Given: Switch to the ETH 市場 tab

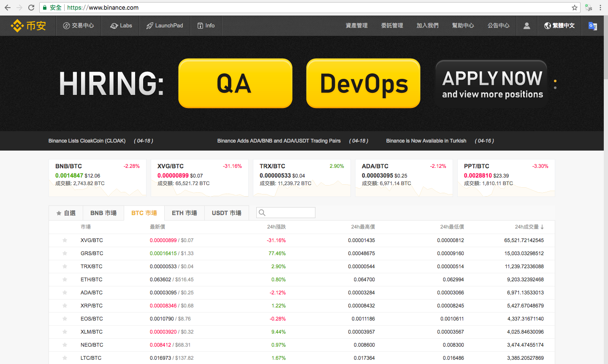Looking at the screenshot, I should [184, 213].
